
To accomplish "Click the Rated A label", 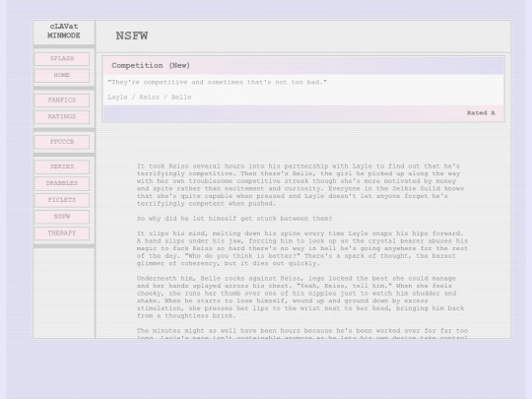I will [x=481, y=113].
